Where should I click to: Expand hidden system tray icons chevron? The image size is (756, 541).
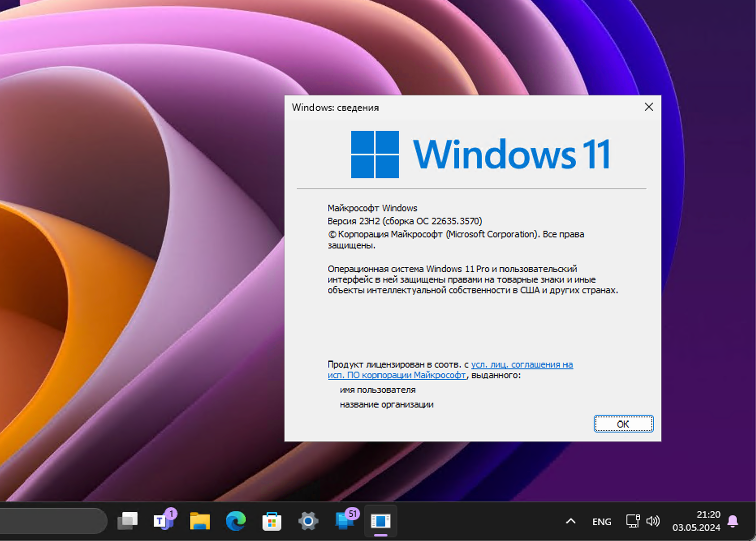tap(571, 521)
